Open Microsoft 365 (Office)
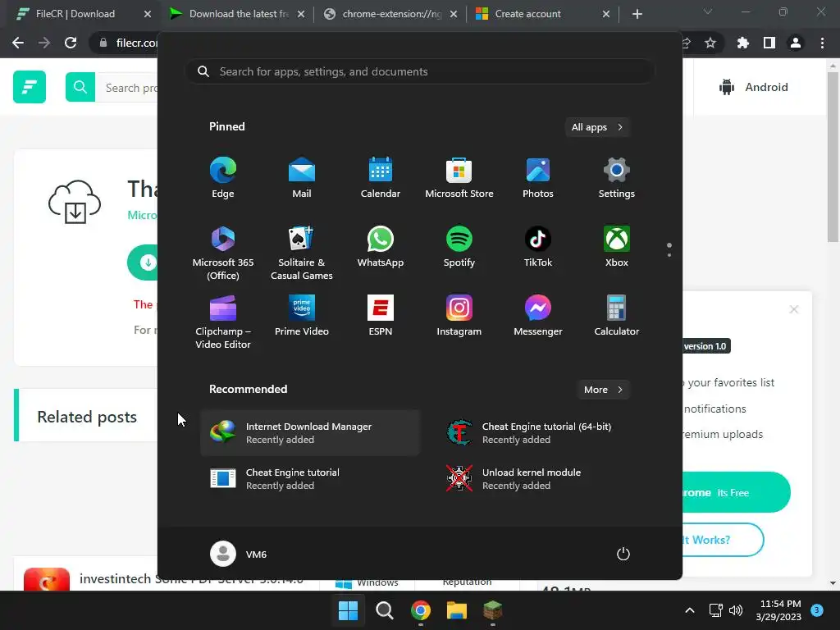This screenshot has width=840, height=630. click(x=223, y=253)
